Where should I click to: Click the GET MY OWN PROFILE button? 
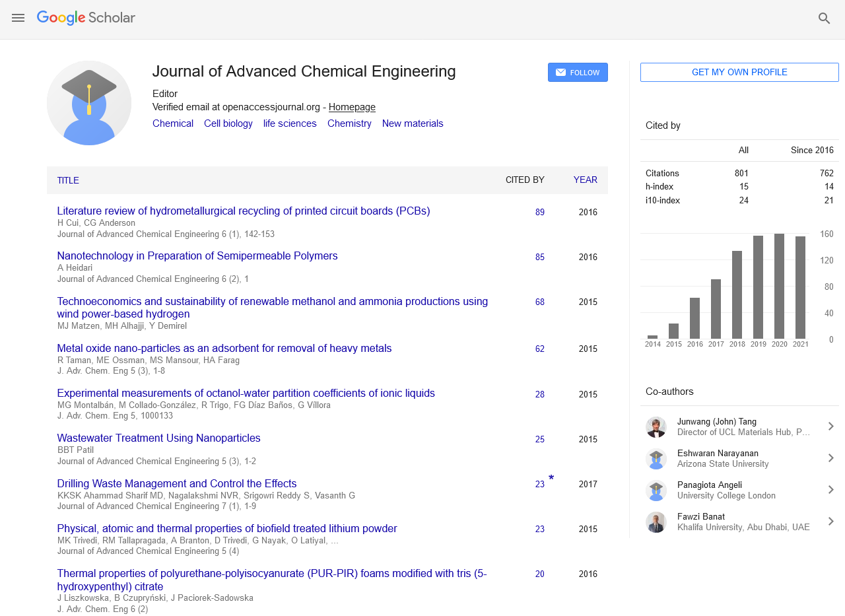click(739, 73)
